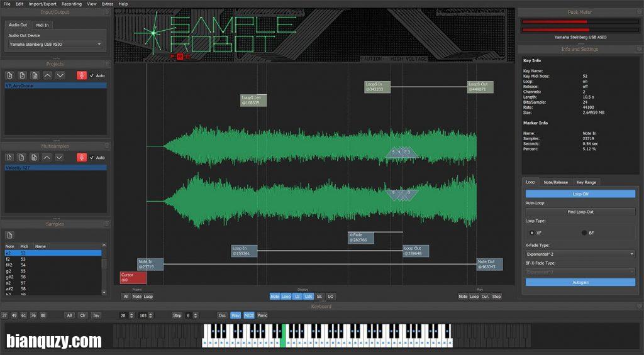Click the Find Loop-Out button
This screenshot has height=355, width=644.
tap(580, 212)
